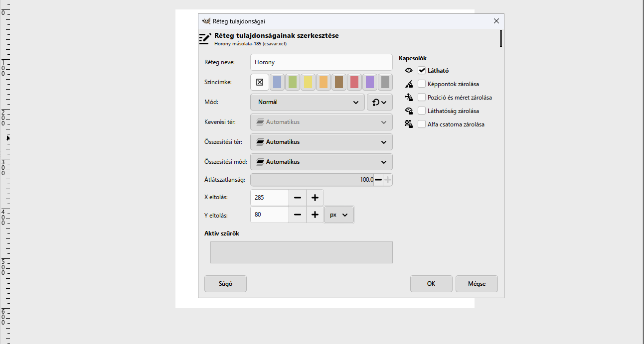644x344 pixels.
Task: Click the checkerboard alpha lock icon
Action: click(x=409, y=124)
